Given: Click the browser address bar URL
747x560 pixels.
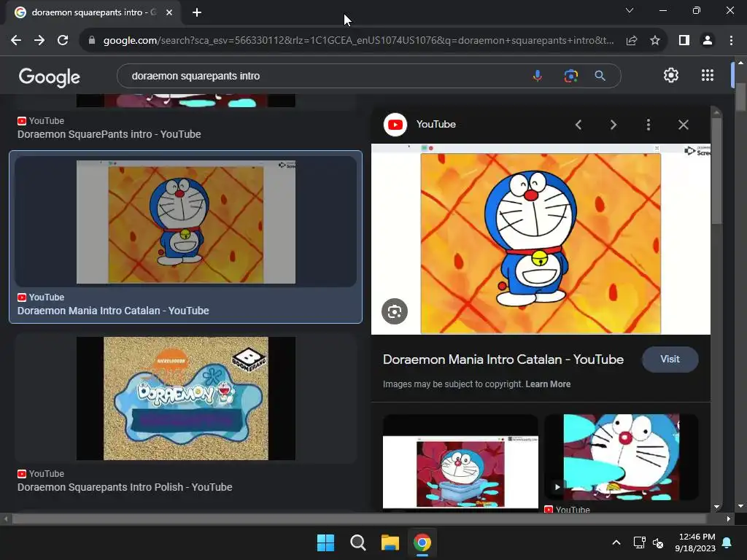Looking at the screenshot, I should click(x=358, y=41).
